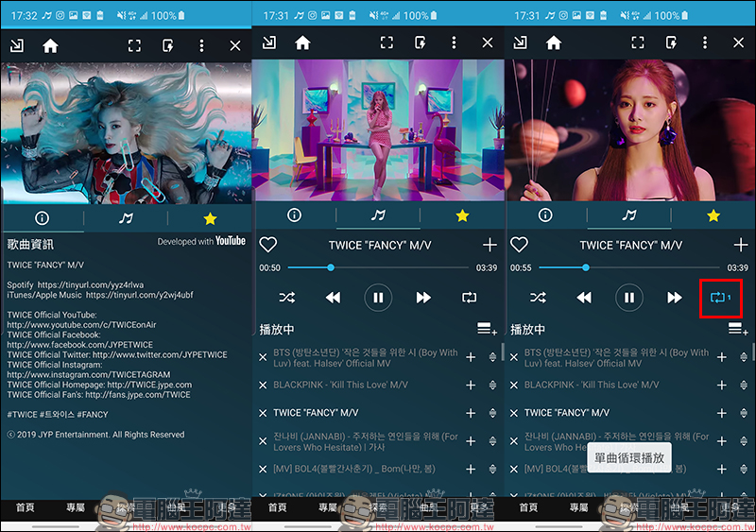Tap video thumbnail in the middle screen
This screenshot has width=756, height=532.
pos(378,130)
